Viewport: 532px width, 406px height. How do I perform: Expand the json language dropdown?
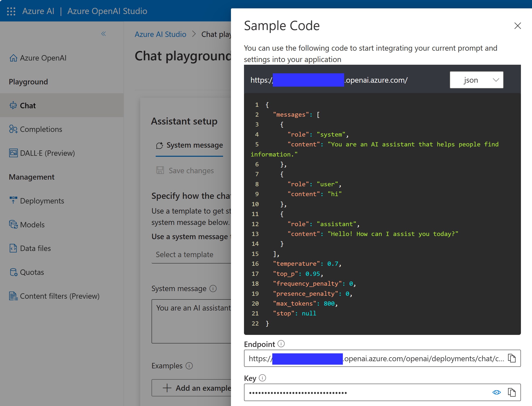(476, 80)
